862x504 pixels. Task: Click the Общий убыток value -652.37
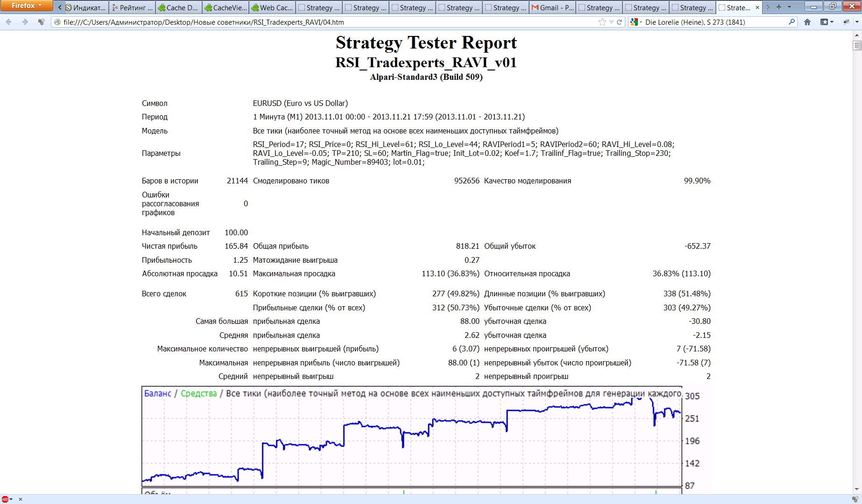[698, 246]
